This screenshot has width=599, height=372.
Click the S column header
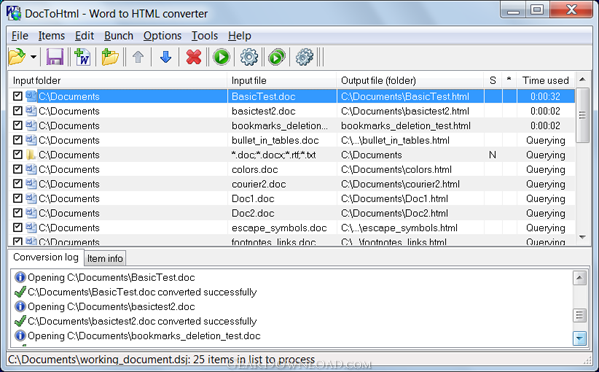493,81
